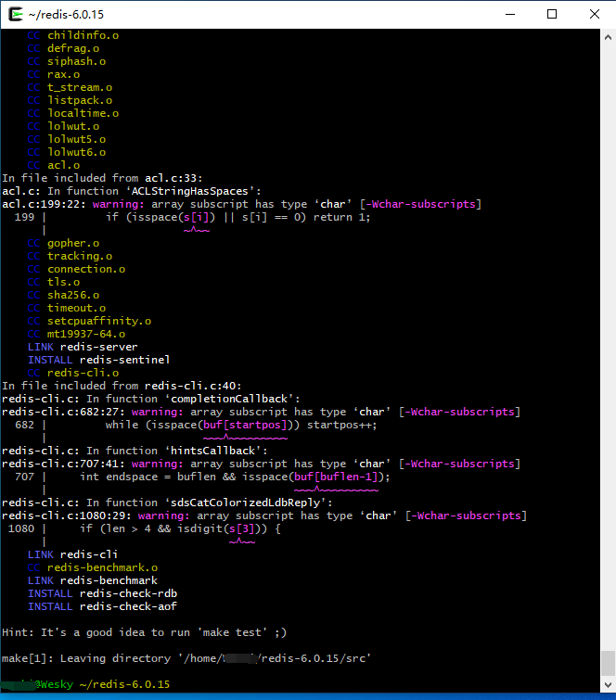Click the 'sha256.o' output line
The image size is (616, 700).
tap(63, 295)
